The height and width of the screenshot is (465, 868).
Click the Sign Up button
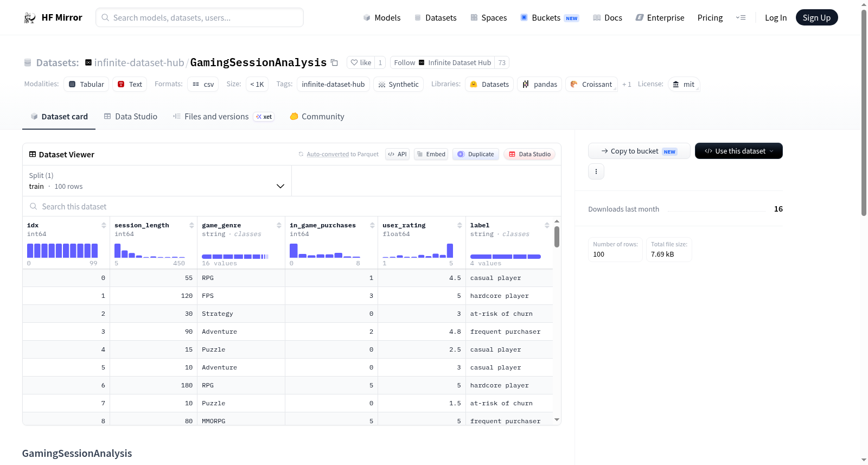tap(816, 18)
